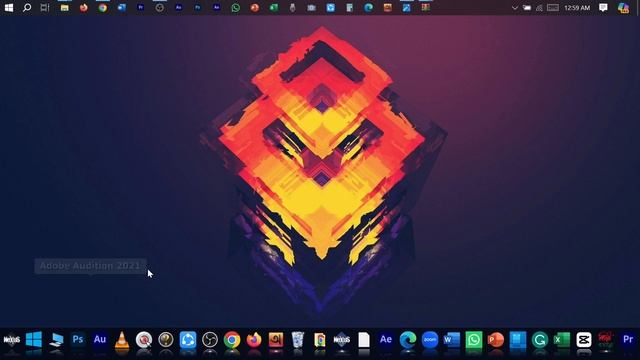
Task: Open Firefox from the bottom dock
Action: coord(254,340)
